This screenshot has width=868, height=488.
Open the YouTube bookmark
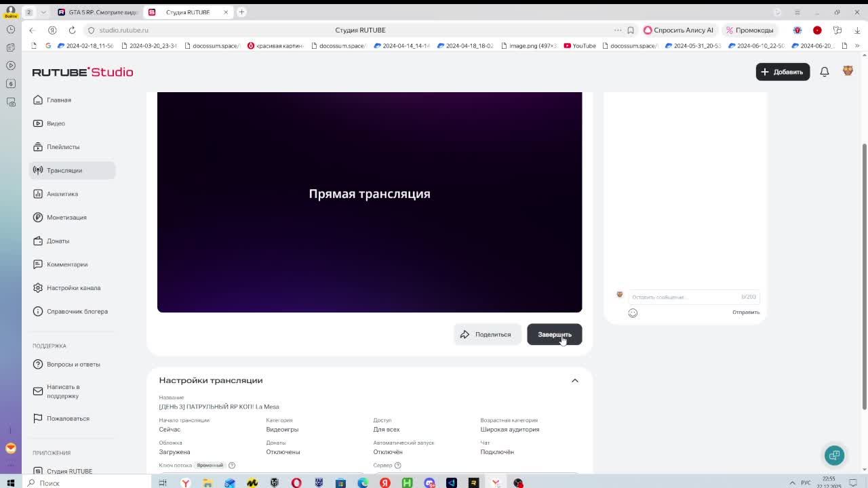pyautogui.click(x=580, y=45)
